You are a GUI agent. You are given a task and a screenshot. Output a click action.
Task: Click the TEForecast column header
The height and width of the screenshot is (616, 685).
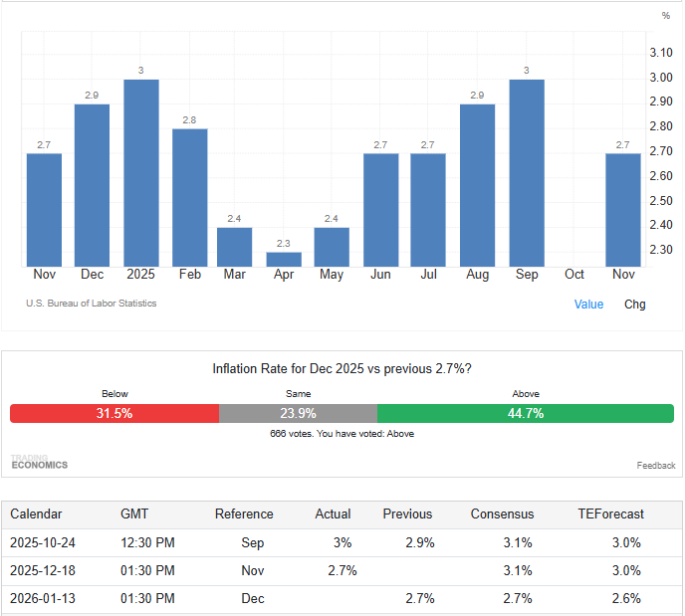(610, 514)
